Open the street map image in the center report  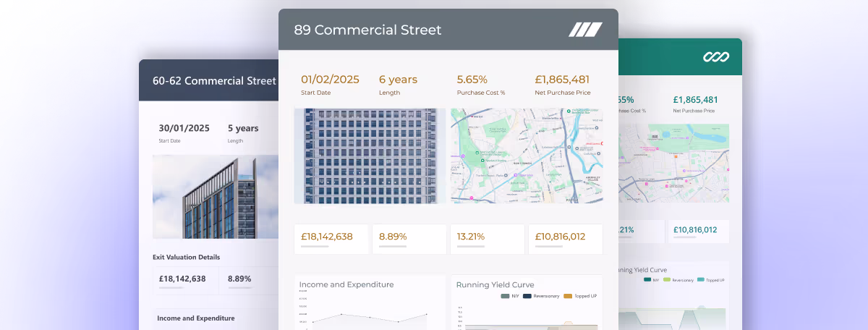click(x=527, y=156)
